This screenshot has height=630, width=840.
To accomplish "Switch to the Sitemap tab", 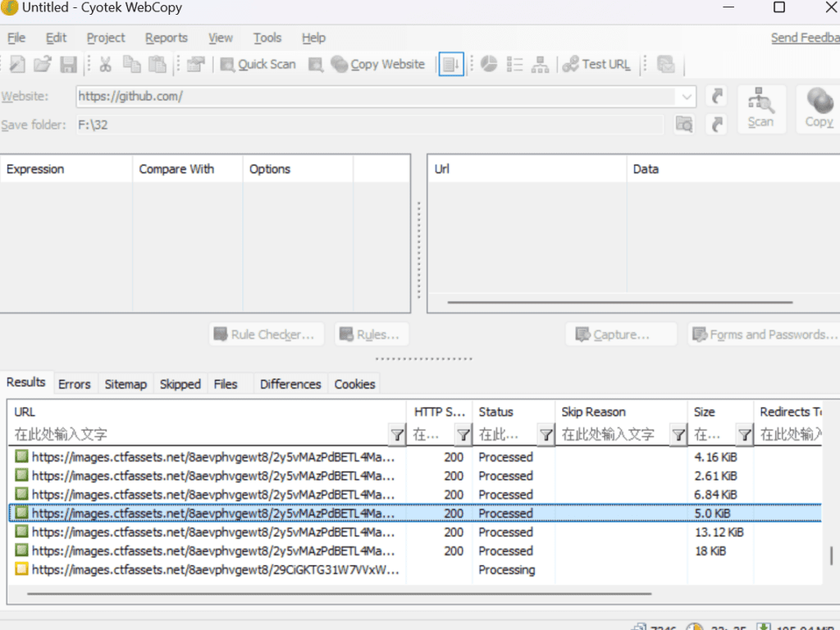I will click(126, 384).
